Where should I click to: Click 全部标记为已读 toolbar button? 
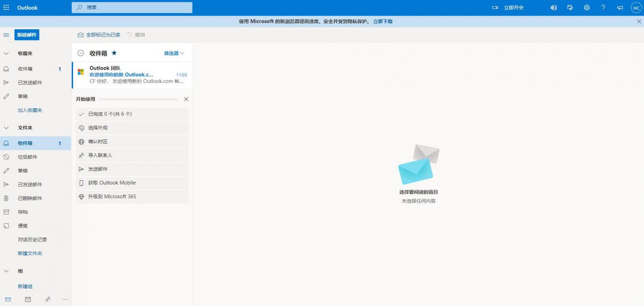99,35
